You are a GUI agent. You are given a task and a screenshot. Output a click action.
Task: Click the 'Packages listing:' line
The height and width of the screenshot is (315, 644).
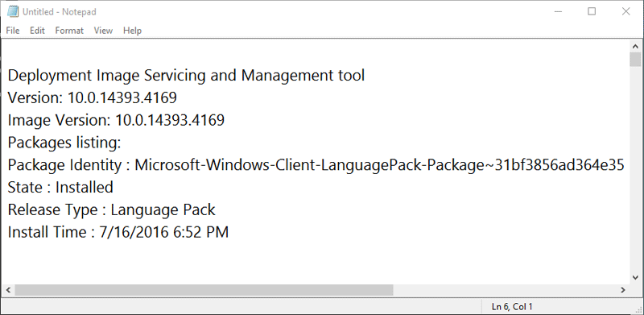tap(64, 143)
